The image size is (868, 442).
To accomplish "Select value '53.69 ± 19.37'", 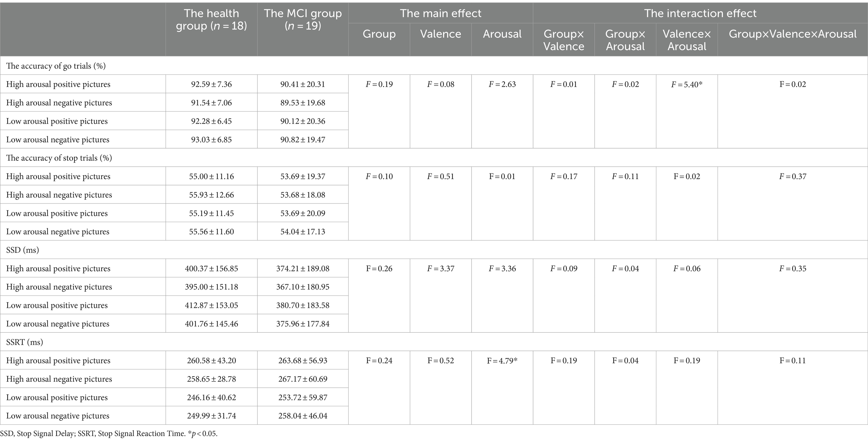I will 302,176.
